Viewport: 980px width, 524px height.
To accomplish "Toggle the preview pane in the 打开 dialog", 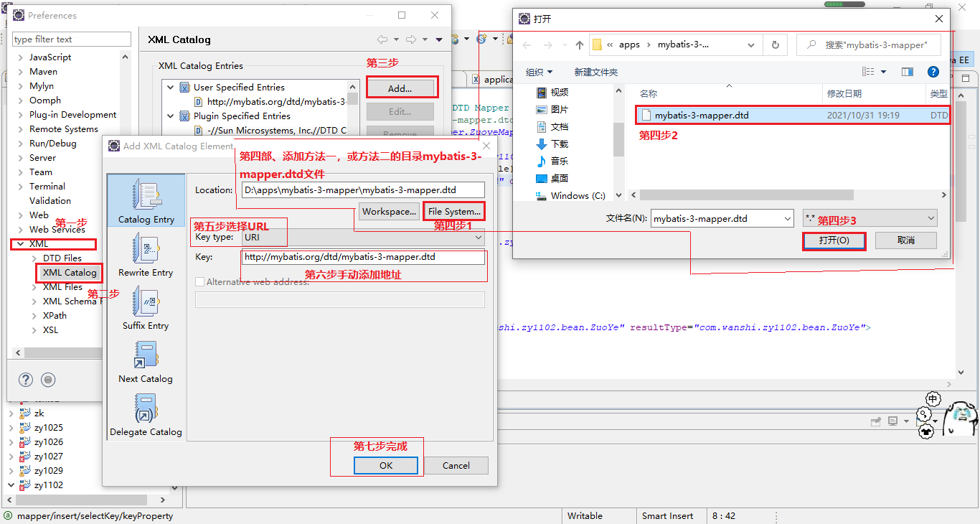I will [x=906, y=71].
